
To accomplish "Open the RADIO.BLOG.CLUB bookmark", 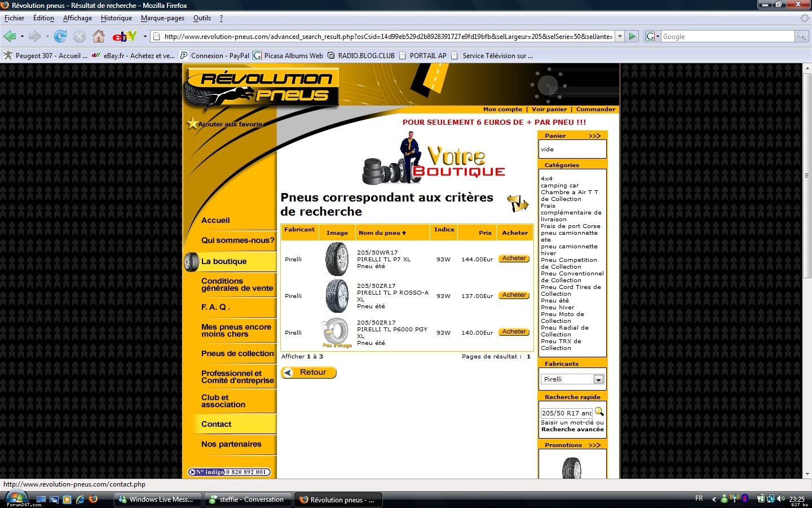I will coord(361,55).
